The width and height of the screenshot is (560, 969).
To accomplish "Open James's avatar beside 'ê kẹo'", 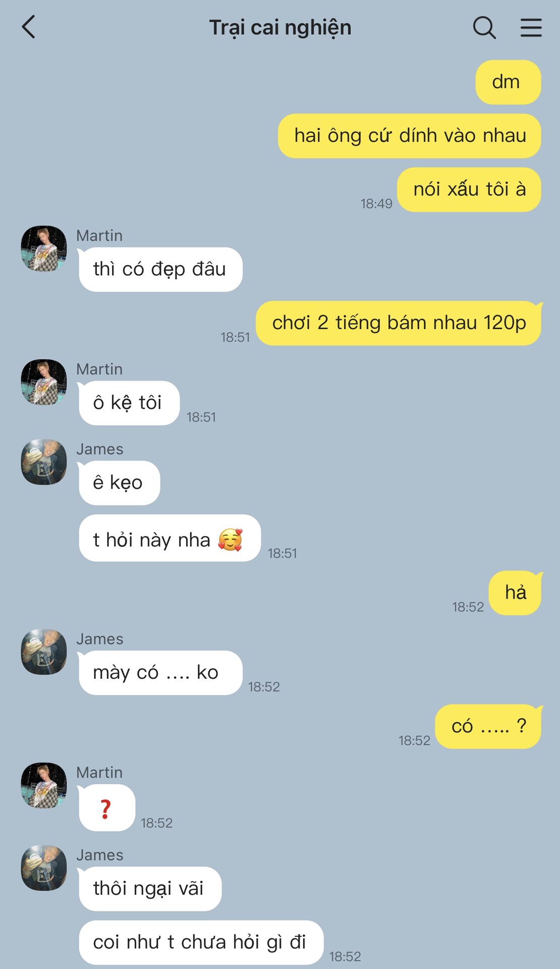I will (44, 462).
